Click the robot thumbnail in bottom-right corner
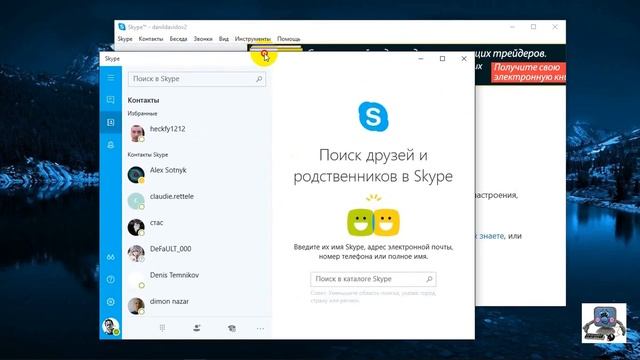The image size is (640, 360). tap(604, 323)
